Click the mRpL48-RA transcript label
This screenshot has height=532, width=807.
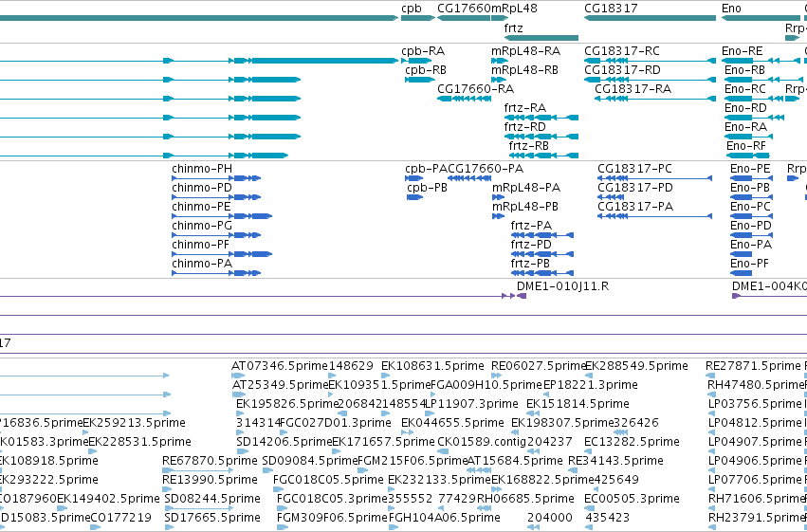point(526,51)
